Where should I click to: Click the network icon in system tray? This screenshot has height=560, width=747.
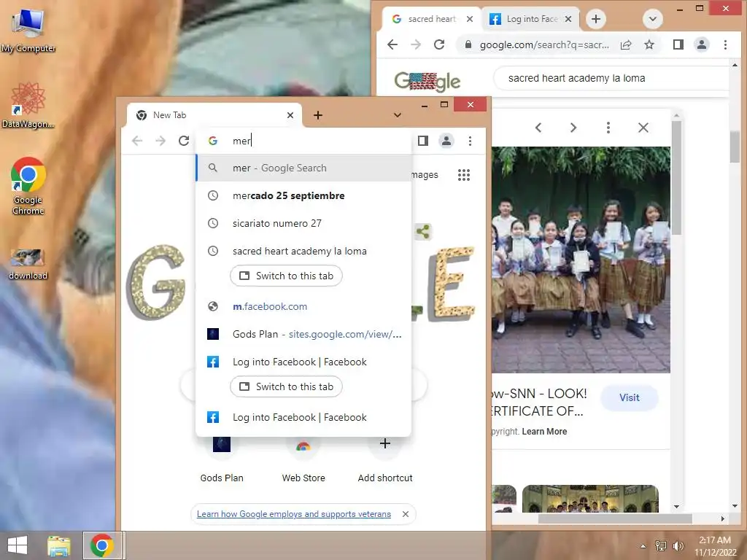(x=661, y=546)
